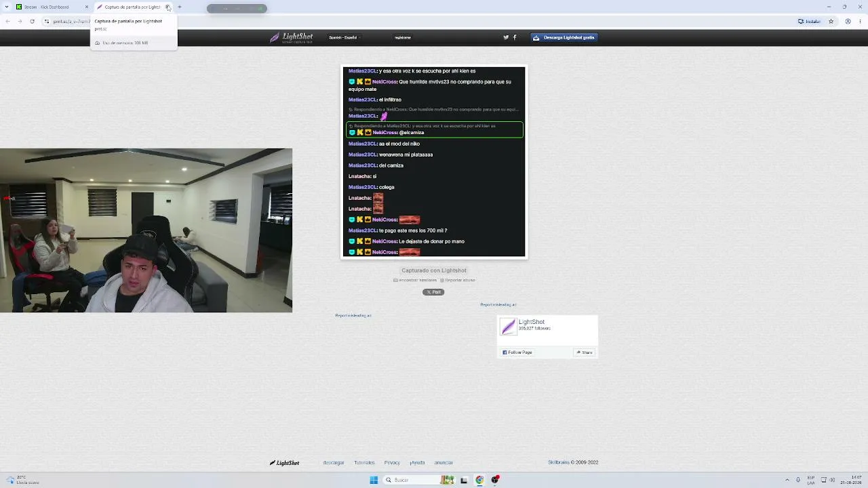Open a new browser tab
The height and width of the screenshot is (488, 868).
coord(180,7)
